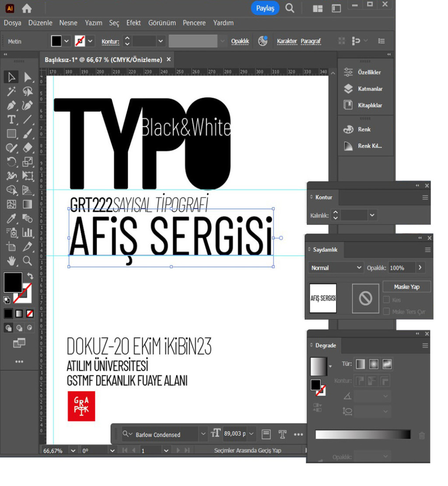This screenshot has width=448, height=486.
Task: Open the Normal blend mode dropdown
Action: pyautogui.click(x=336, y=268)
